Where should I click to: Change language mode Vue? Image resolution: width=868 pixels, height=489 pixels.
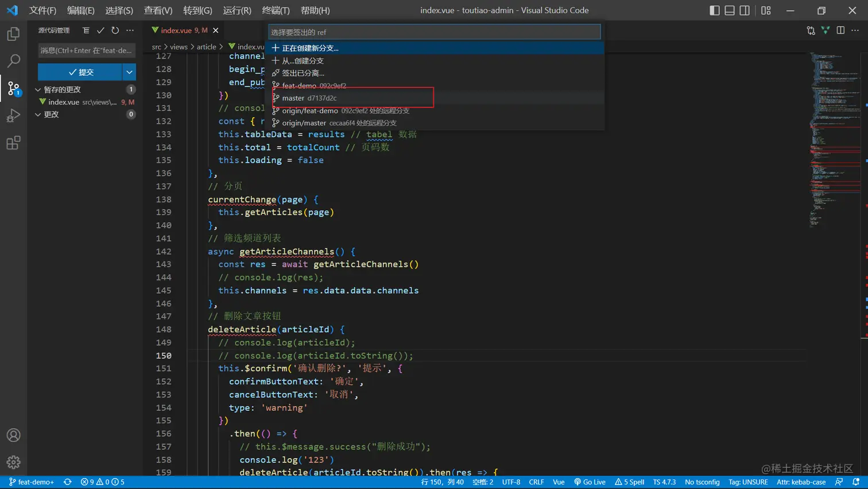tap(559, 482)
